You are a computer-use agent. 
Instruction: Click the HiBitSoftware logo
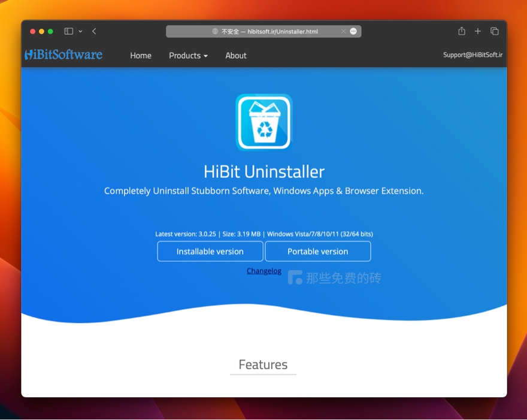pyautogui.click(x=63, y=55)
